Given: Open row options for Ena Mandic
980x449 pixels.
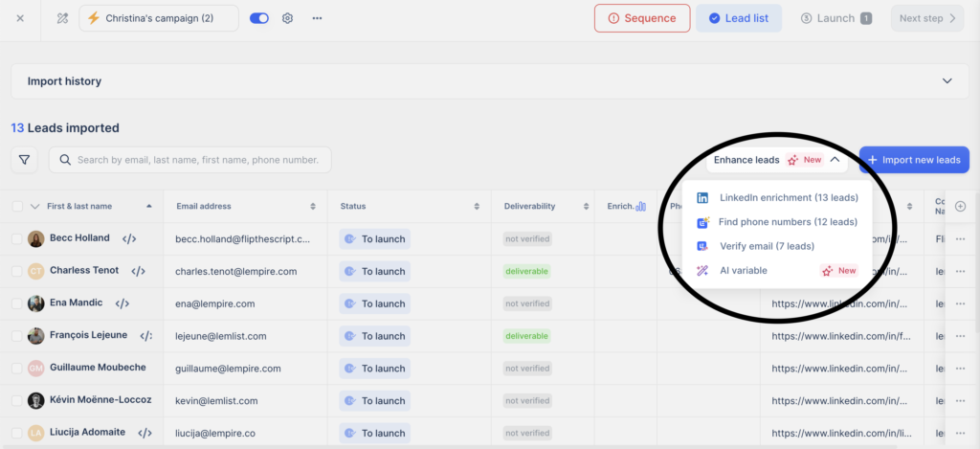Looking at the screenshot, I should coord(960,303).
